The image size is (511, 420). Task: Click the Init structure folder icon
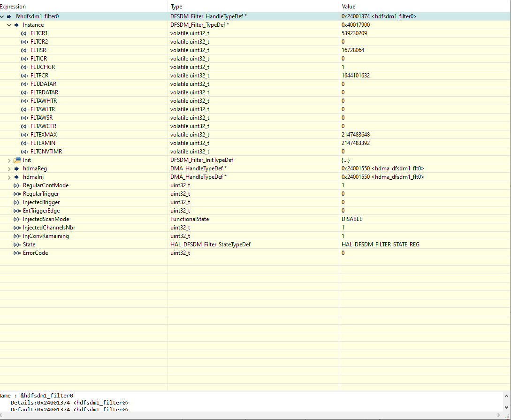point(16,160)
